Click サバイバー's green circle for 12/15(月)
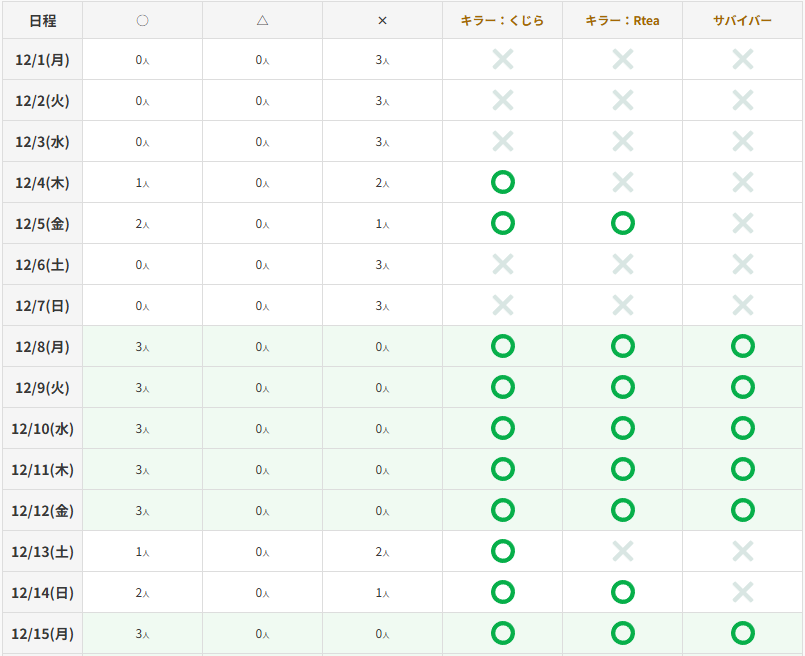The height and width of the screenshot is (656, 805). click(x=743, y=633)
